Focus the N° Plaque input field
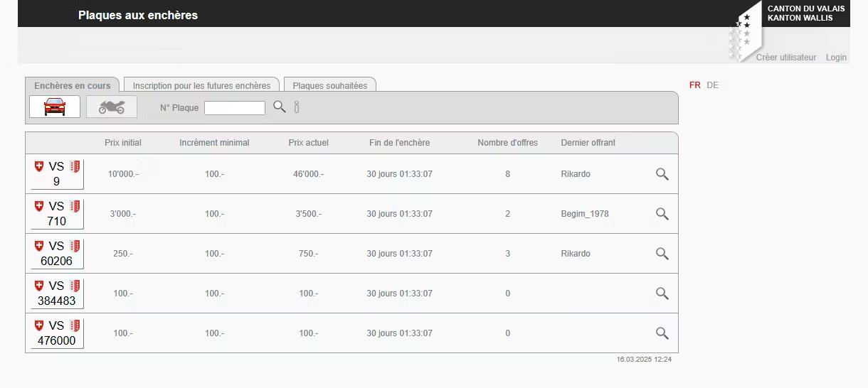 (x=234, y=108)
